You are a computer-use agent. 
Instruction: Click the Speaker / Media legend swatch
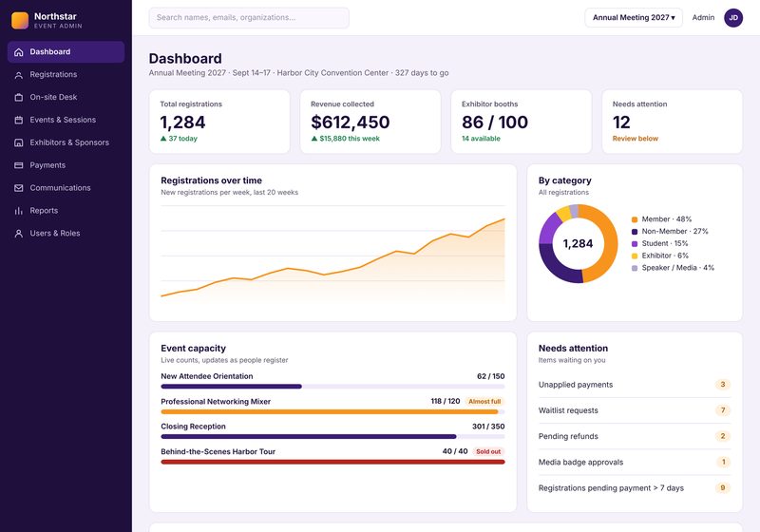(x=635, y=268)
